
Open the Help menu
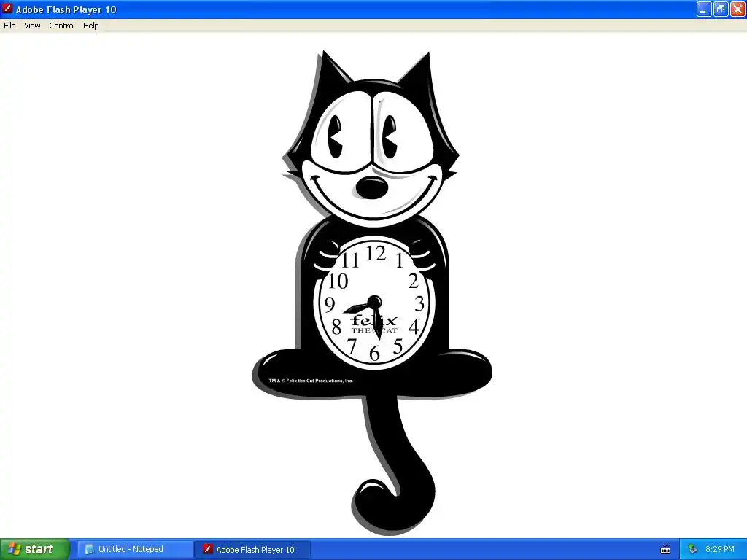(91, 26)
